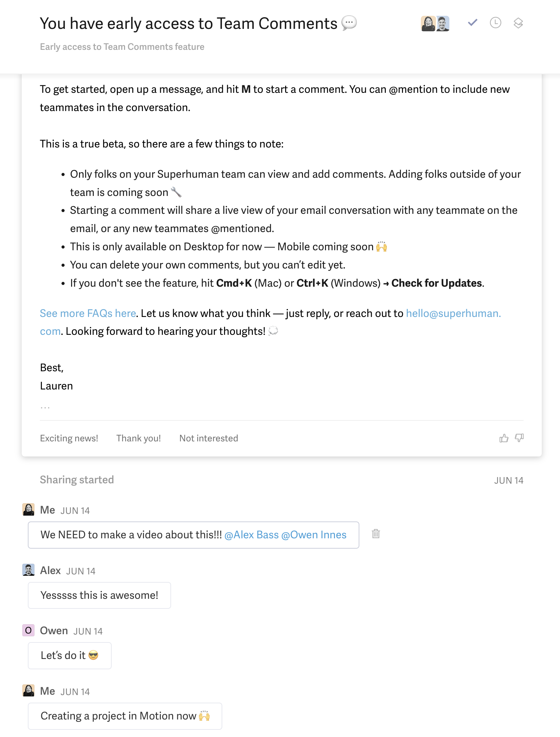This screenshot has width=560, height=737.
Task: Click the @Alex Bass mention
Action: (251, 535)
